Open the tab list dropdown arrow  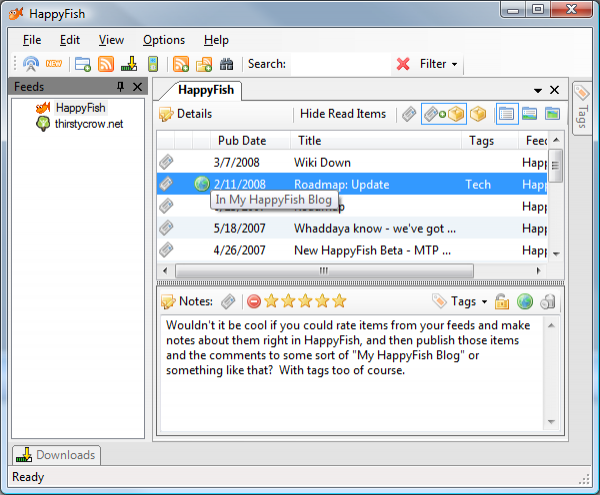(x=538, y=90)
